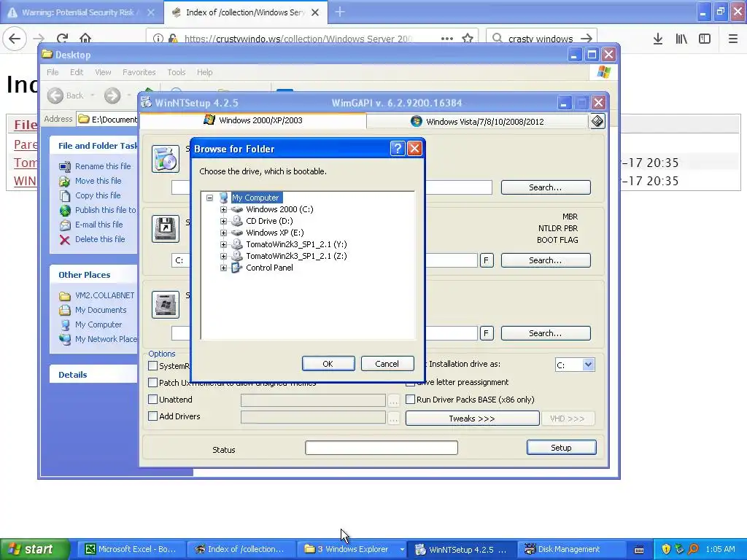The image size is (747, 560).
Task: Click installation source CD icon
Action: [x=166, y=158]
